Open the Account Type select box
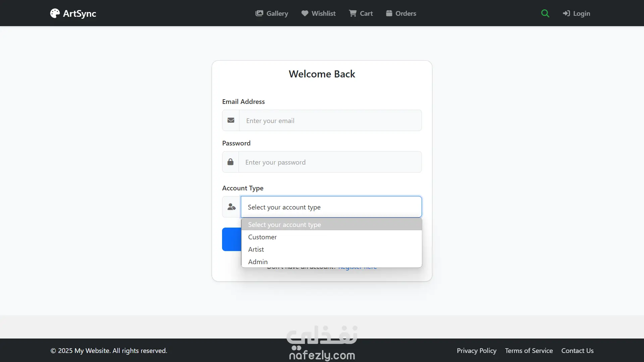This screenshot has height=362, width=644. tap(331, 207)
